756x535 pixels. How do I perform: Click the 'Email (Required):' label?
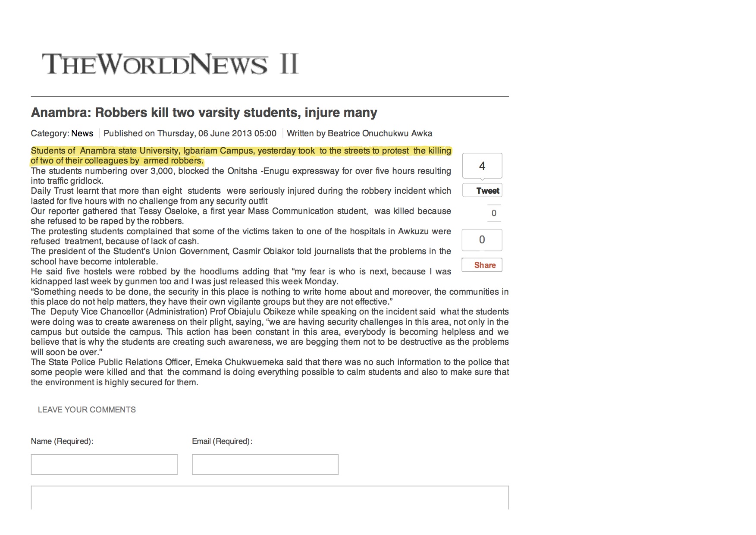click(x=222, y=441)
